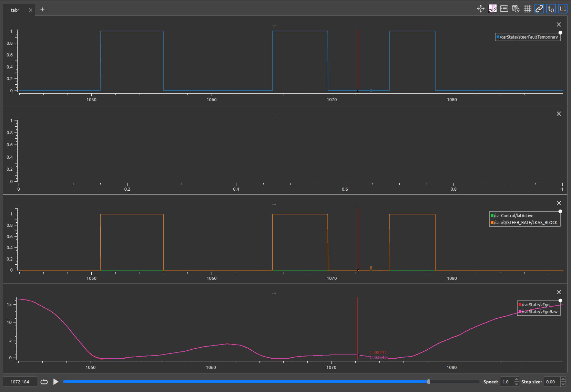Click the 1.03542 vEgoRaw value label
Image resolution: width=571 pixels, height=392 pixels.
(378, 358)
